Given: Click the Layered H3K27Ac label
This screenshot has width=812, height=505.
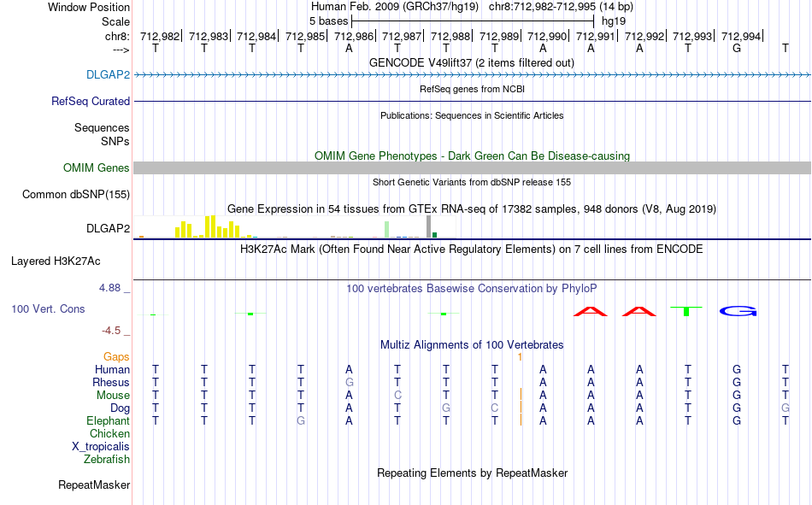Looking at the screenshot, I should [56, 261].
